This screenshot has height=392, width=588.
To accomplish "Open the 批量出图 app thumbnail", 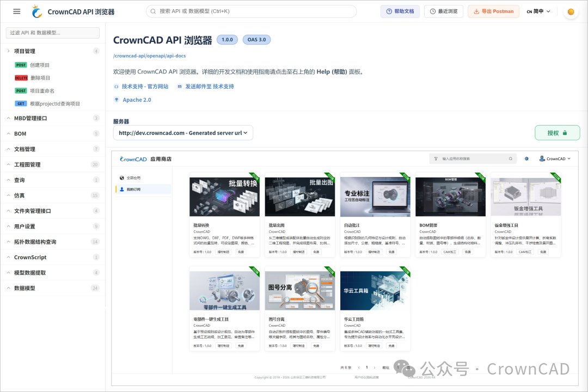I will tap(299, 197).
